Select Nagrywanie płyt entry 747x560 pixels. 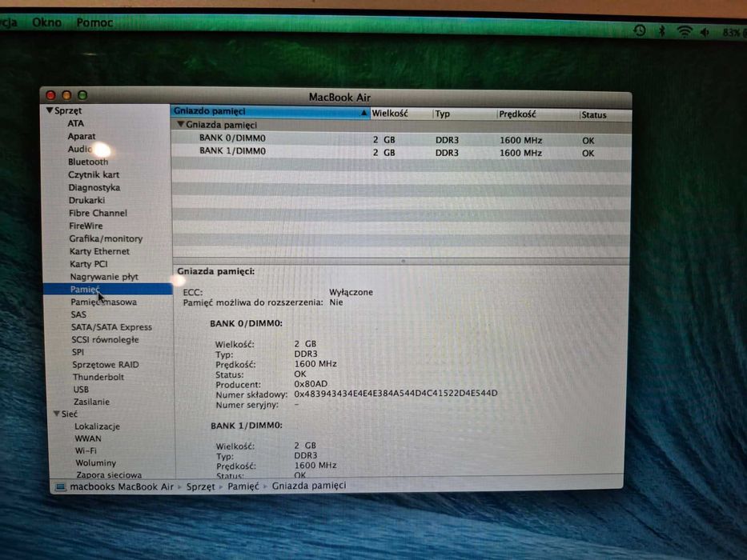pos(104,277)
